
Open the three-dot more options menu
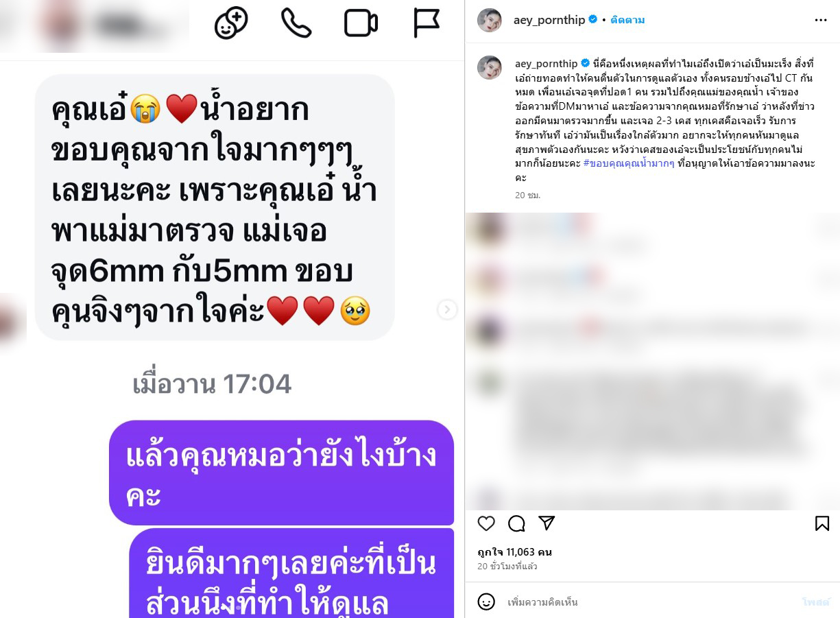click(x=821, y=20)
